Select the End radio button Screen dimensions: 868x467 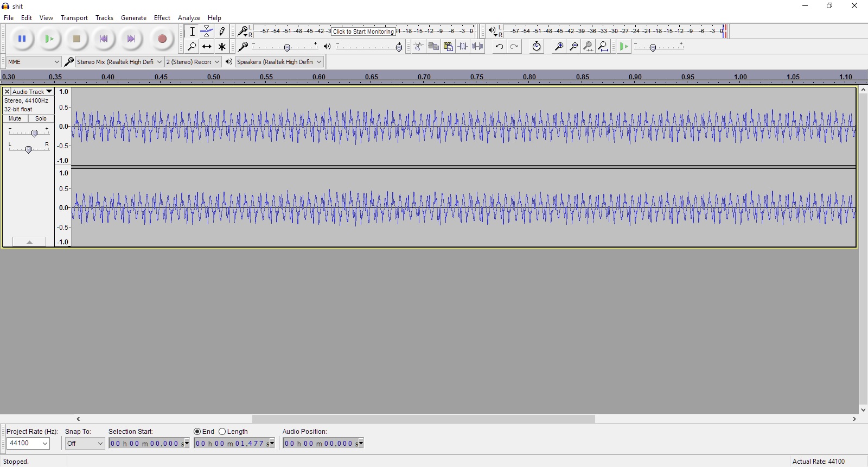coord(197,432)
